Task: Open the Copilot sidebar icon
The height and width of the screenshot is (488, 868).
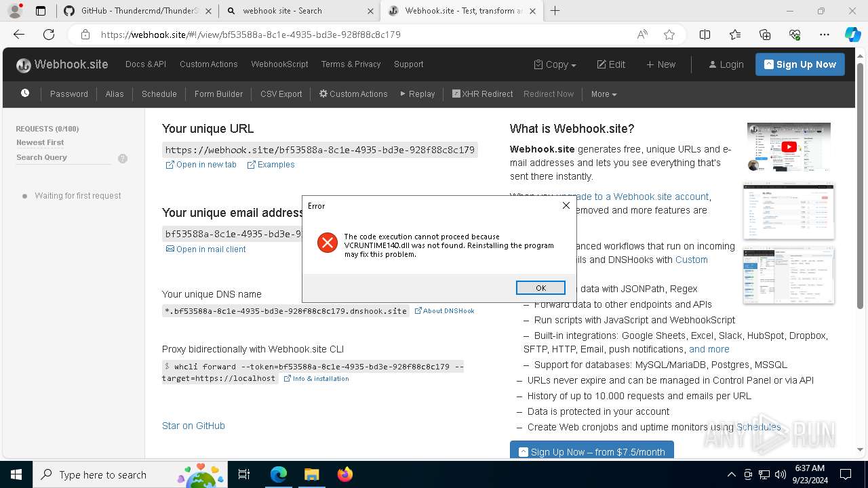Action: tap(852, 35)
